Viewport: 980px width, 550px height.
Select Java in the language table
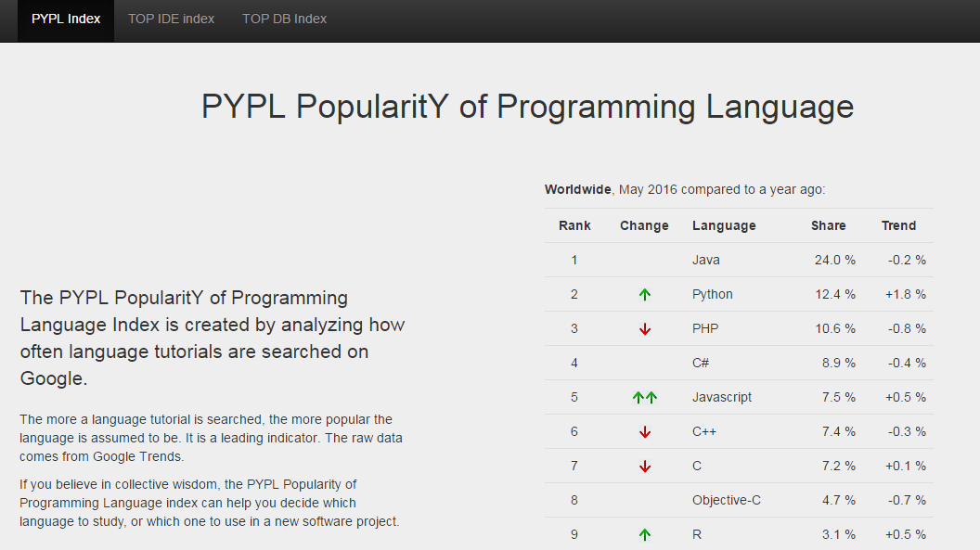[706, 260]
